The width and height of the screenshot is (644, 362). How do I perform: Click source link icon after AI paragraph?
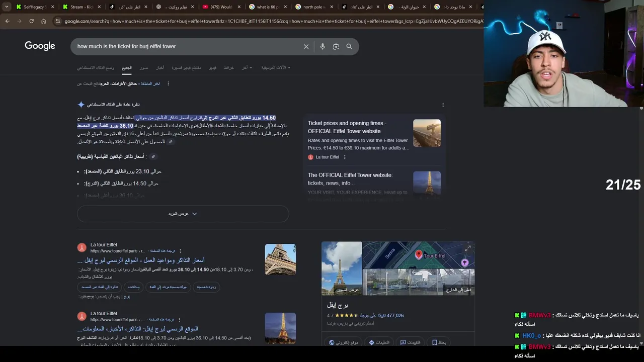(171, 142)
